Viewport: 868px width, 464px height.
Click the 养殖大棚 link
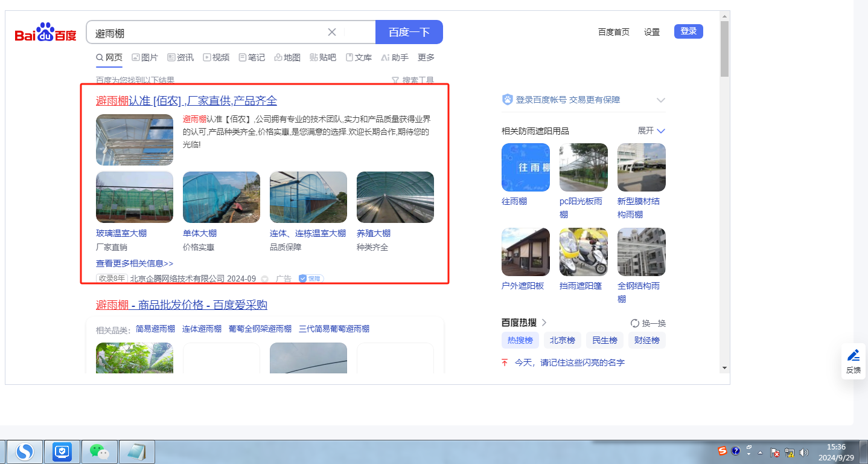coord(374,233)
